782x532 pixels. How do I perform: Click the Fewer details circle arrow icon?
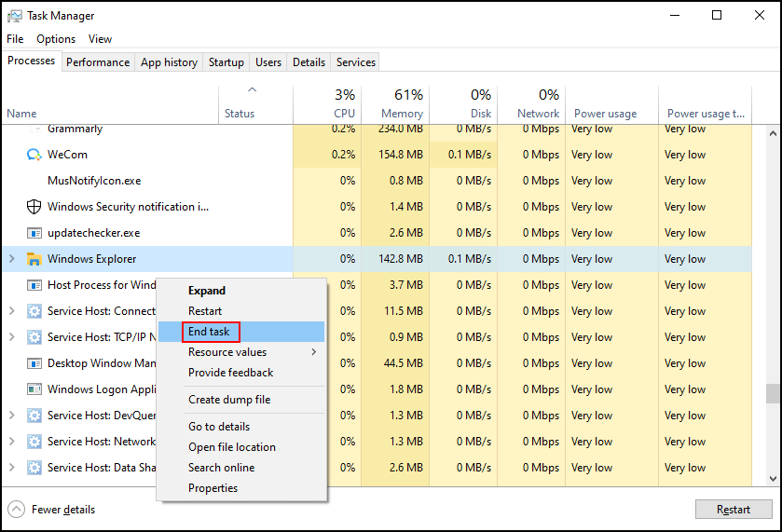16,510
